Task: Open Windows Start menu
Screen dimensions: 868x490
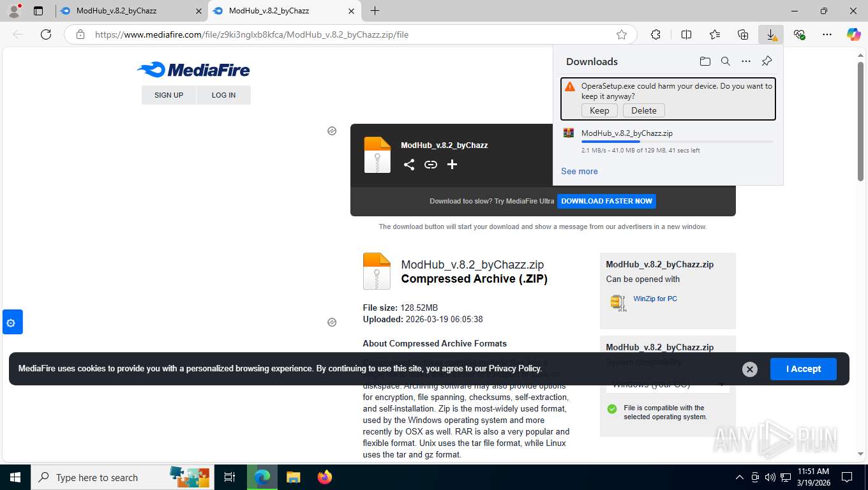Action: coord(15,477)
